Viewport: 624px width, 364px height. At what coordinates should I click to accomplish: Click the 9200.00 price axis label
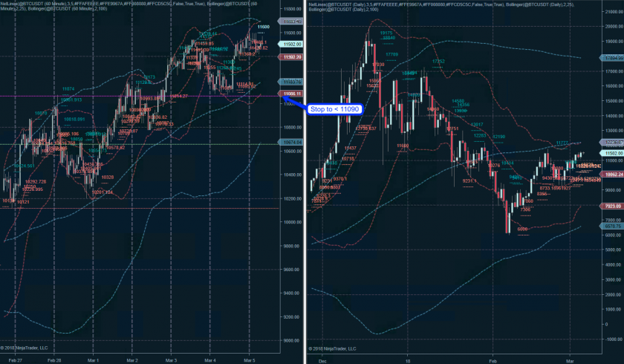coord(292,317)
